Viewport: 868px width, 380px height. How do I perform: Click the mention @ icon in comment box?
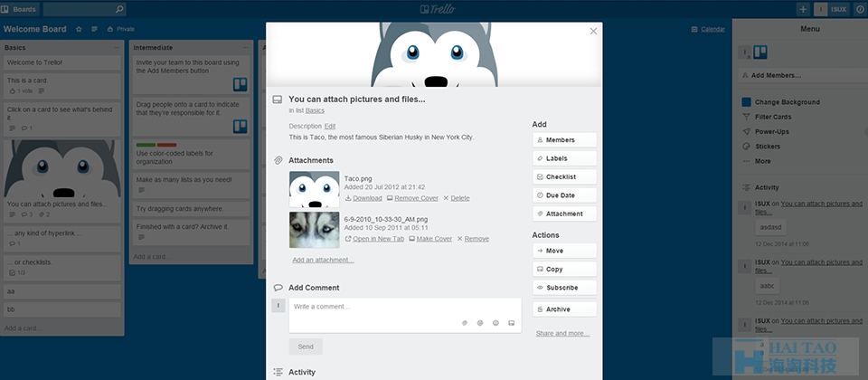coord(480,323)
